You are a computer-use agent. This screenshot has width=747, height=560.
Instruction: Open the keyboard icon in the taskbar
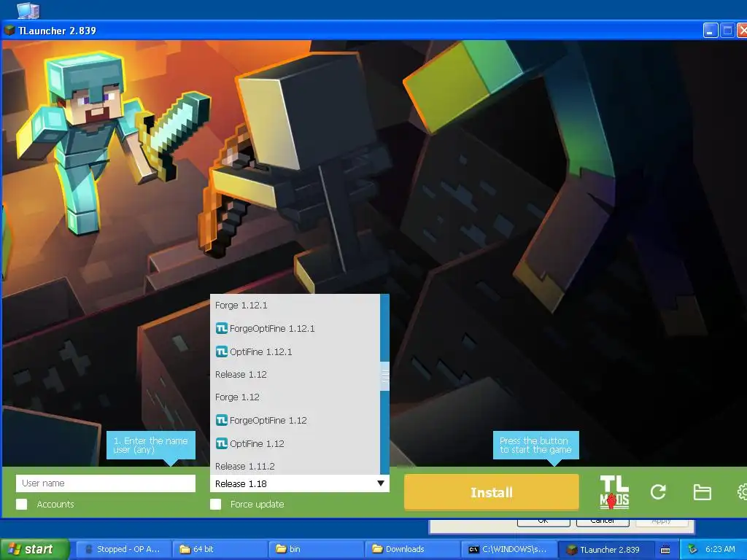click(665, 550)
